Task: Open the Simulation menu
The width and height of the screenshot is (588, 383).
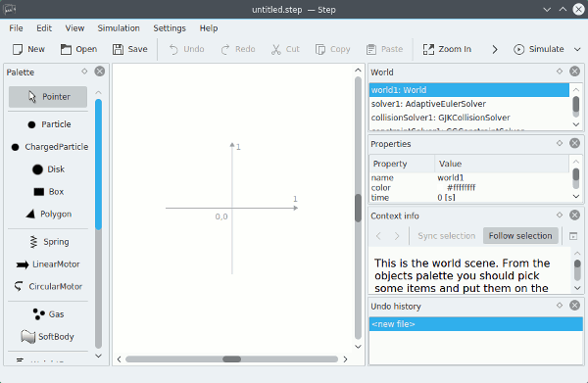Action: pos(119,28)
